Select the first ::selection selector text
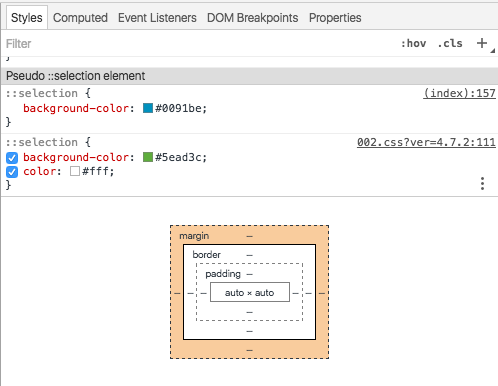 tap(42, 93)
